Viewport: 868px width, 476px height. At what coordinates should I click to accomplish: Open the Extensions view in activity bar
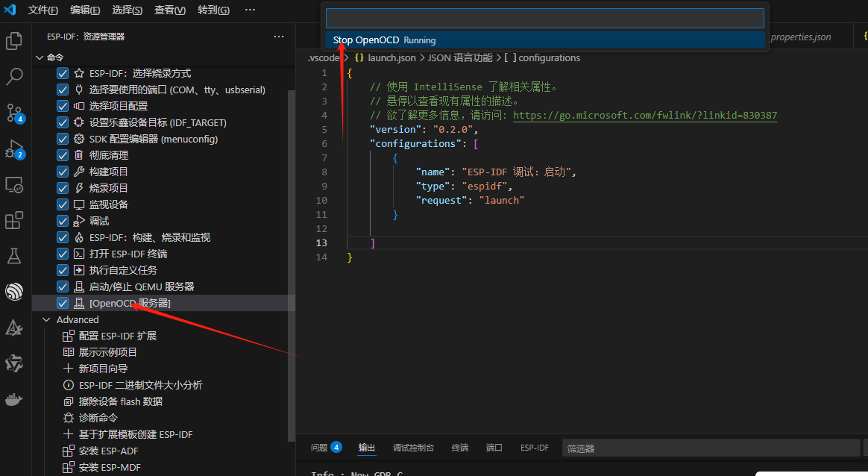[14, 220]
